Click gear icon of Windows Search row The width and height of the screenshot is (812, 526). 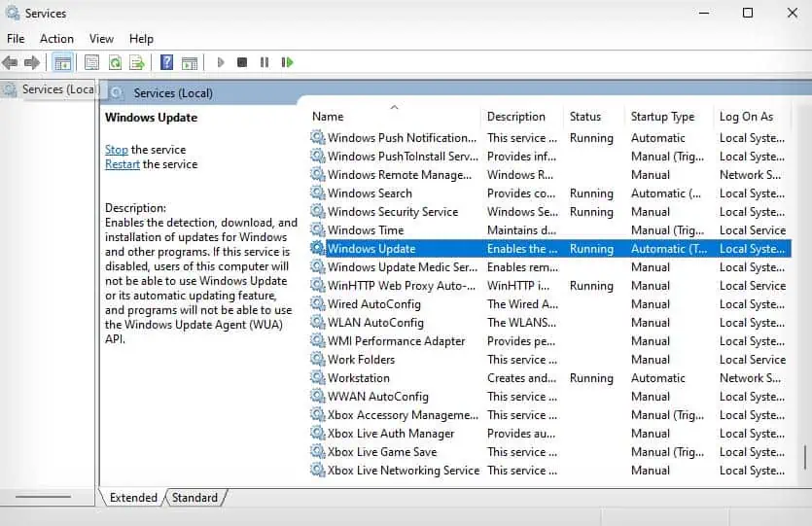coord(317,193)
